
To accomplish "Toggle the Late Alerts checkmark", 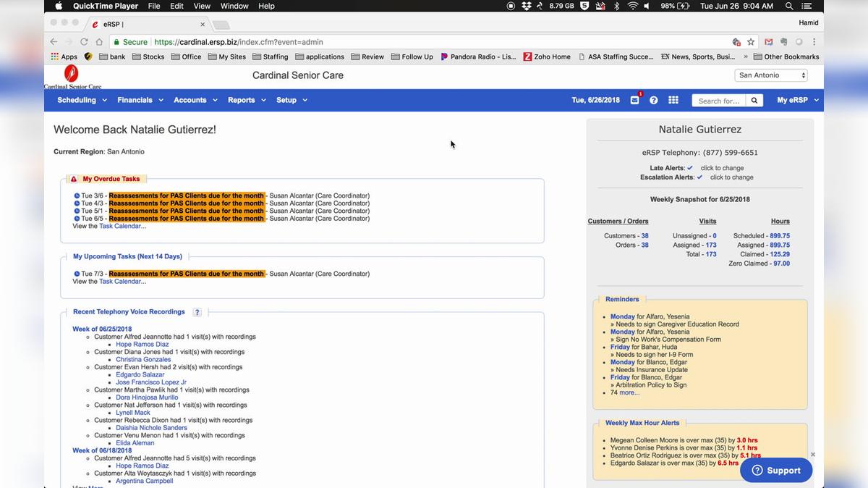I will 690,168.
